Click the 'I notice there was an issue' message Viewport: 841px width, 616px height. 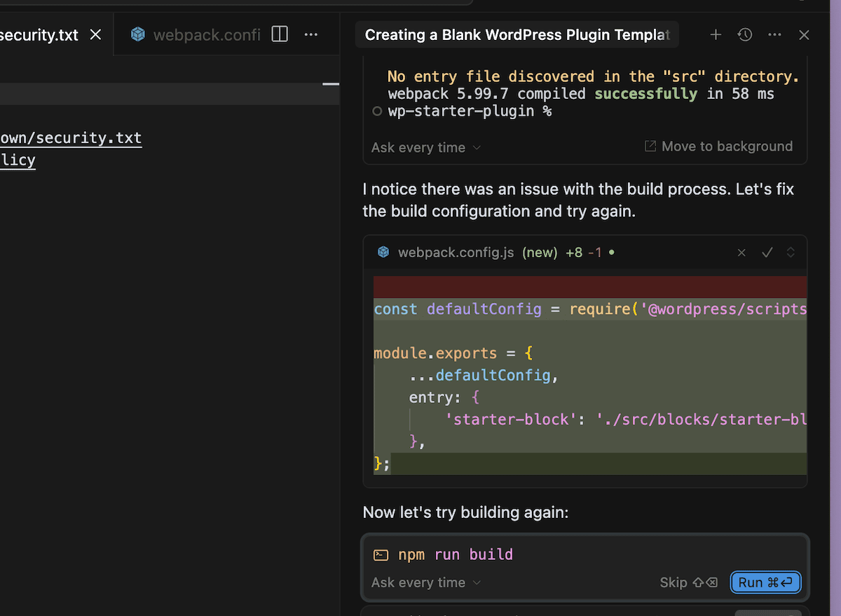(x=578, y=200)
